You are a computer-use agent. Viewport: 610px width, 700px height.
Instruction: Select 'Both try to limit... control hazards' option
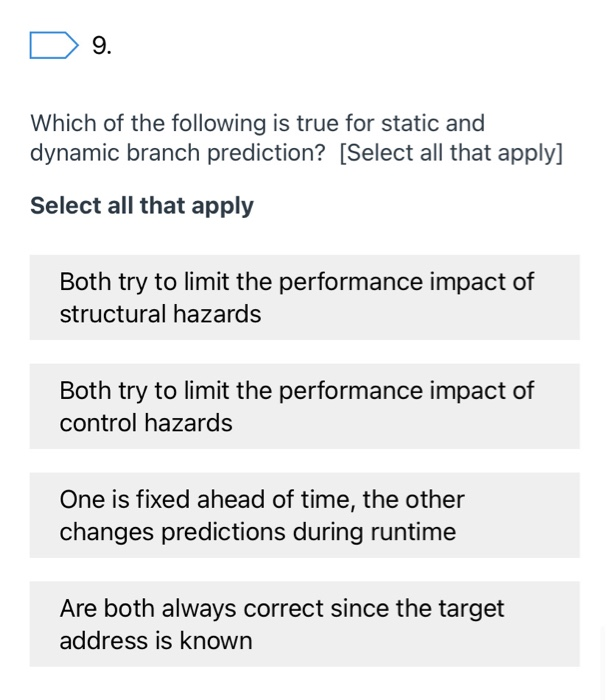click(x=304, y=406)
